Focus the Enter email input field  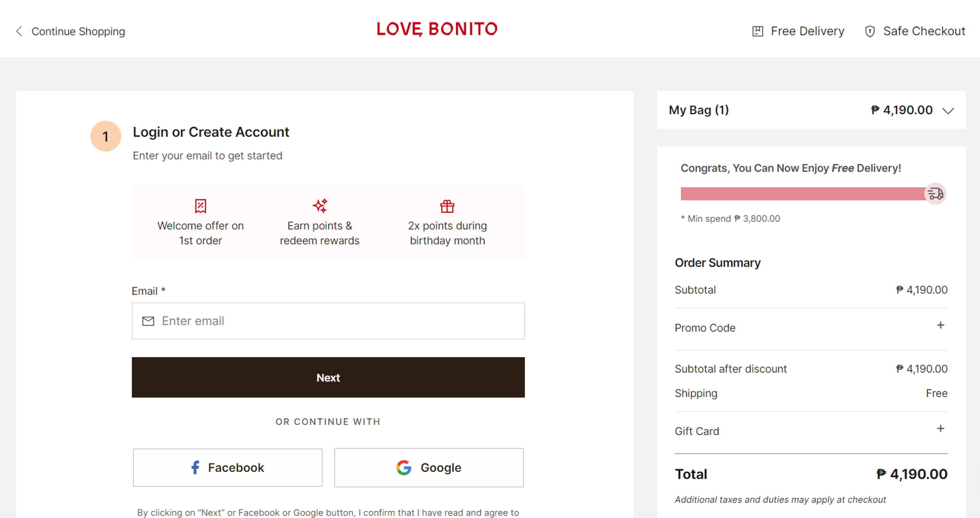tap(328, 321)
